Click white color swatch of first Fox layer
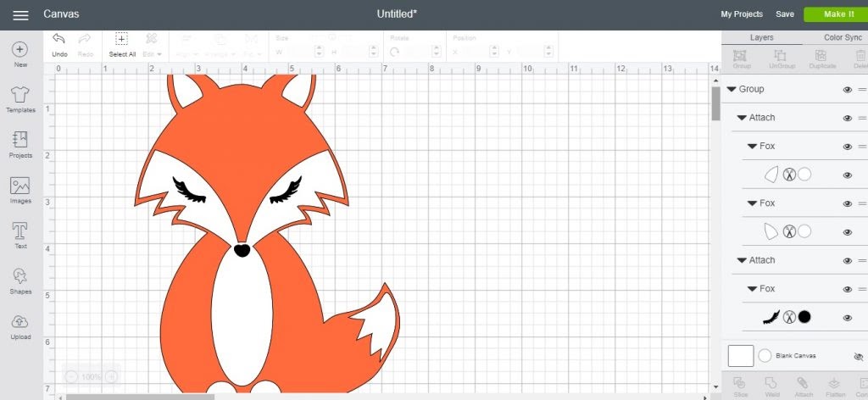868x400 pixels. [804, 175]
